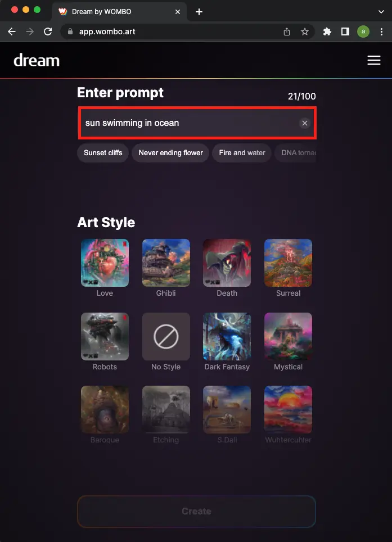The height and width of the screenshot is (542, 392).
Task: Open the green profile avatar menu
Action: pos(363,32)
